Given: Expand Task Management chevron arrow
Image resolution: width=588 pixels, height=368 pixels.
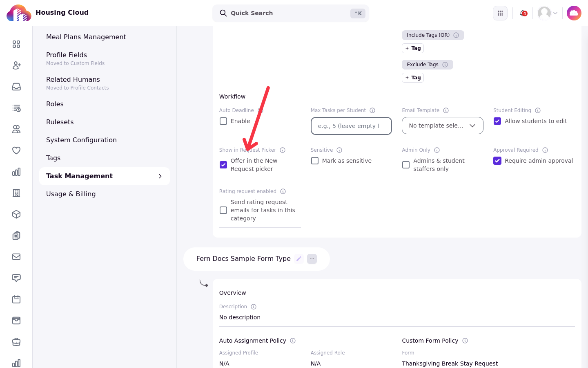Looking at the screenshot, I should [160, 176].
